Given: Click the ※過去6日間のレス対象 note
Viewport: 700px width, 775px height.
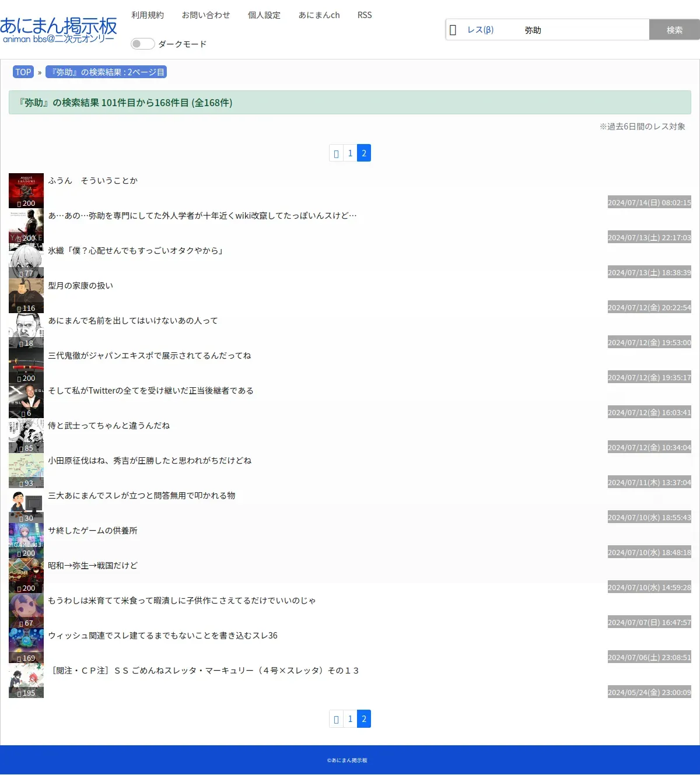Looking at the screenshot, I should tap(642, 127).
